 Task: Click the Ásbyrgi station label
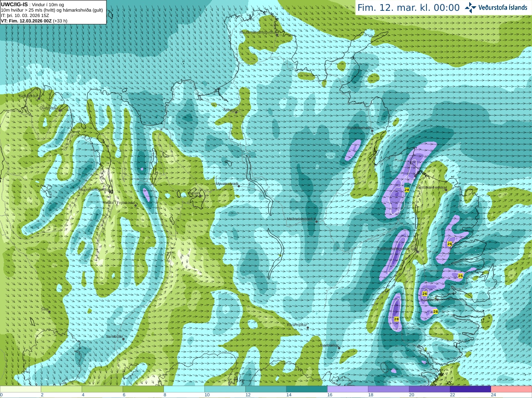point(229,110)
